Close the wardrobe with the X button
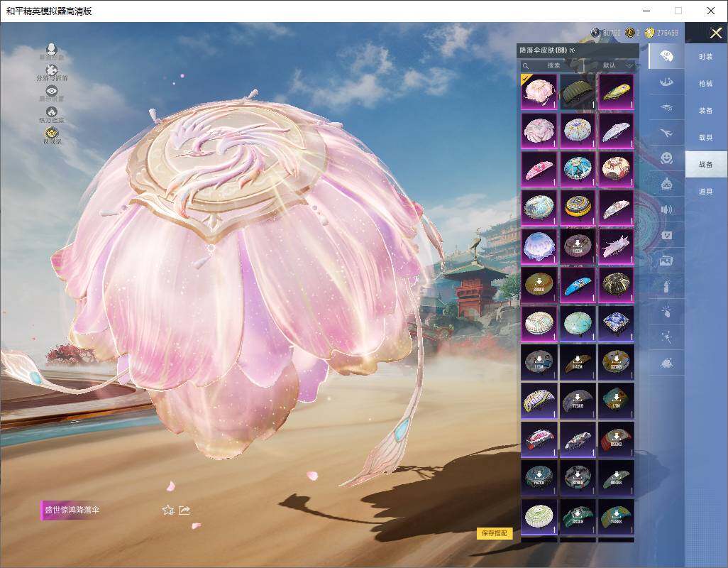The image size is (728, 568). (x=715, y=33)
